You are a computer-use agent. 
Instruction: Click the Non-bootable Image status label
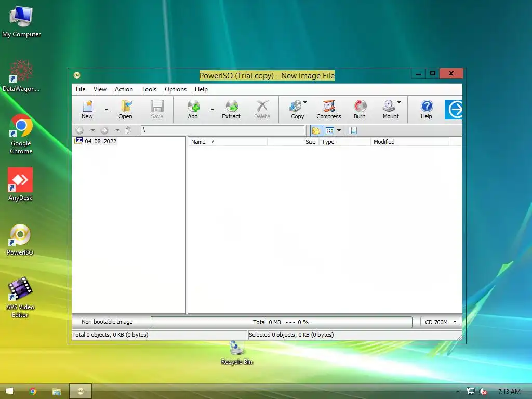click(107, 322)
